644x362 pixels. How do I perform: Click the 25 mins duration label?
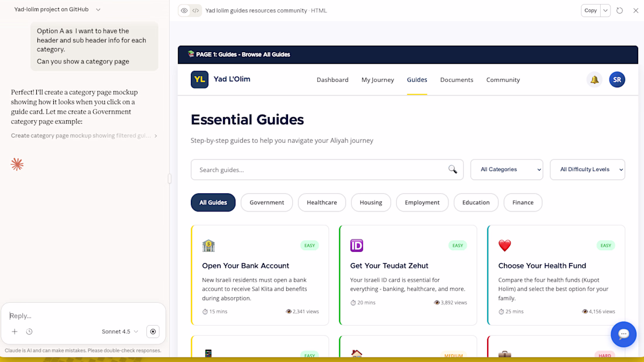(511, 312)
